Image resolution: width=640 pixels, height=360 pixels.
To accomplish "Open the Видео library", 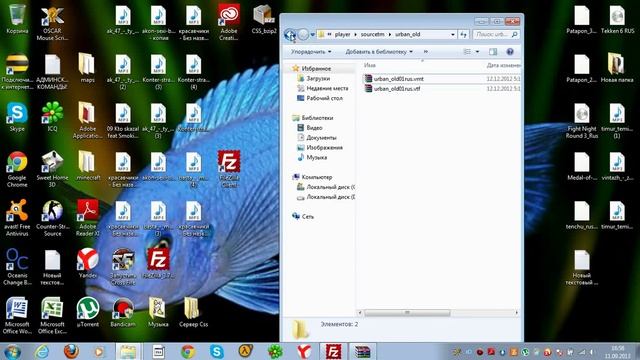I will coord(314,128).
